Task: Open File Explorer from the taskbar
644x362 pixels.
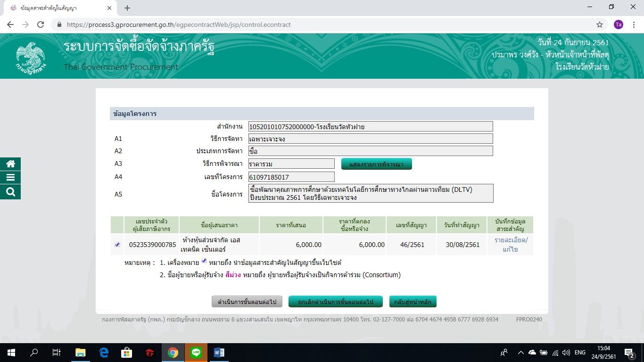Action: [x=81, y=352]
